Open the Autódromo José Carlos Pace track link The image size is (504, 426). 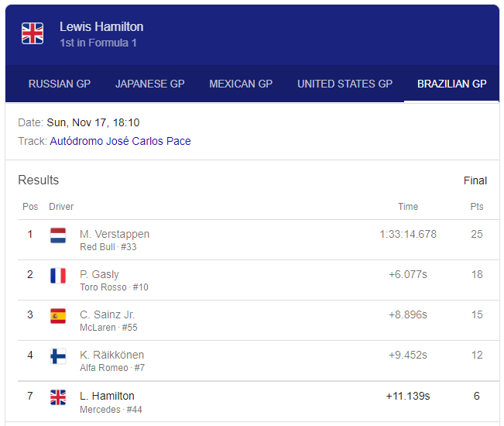[x=120, y=141]
